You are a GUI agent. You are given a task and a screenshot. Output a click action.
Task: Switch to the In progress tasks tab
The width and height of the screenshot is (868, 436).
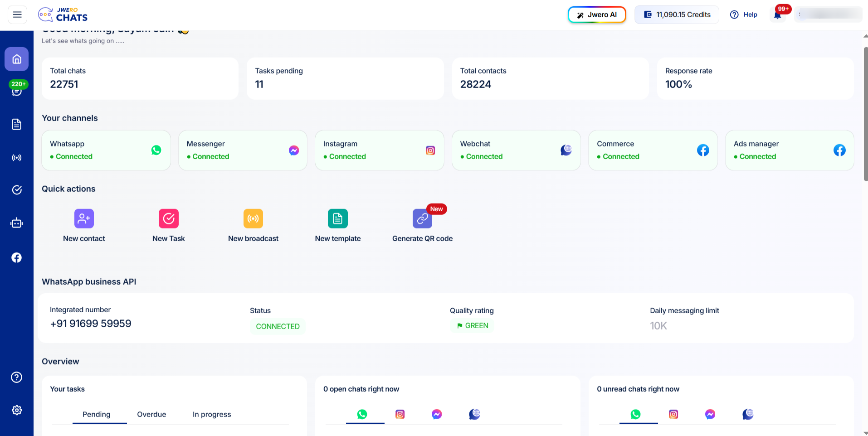click(x=212, y=414)
